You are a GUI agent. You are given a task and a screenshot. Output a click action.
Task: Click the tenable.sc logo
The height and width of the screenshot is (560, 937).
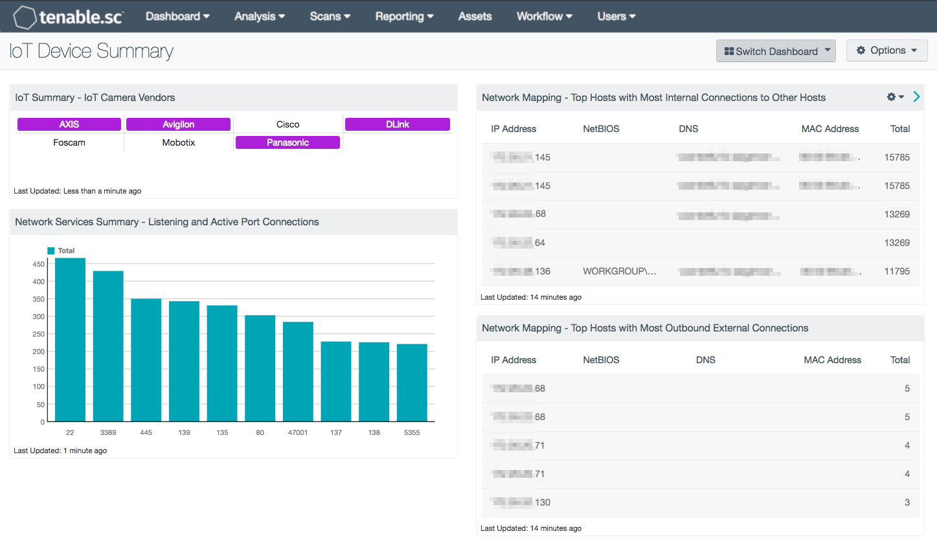tap(68, 17)
